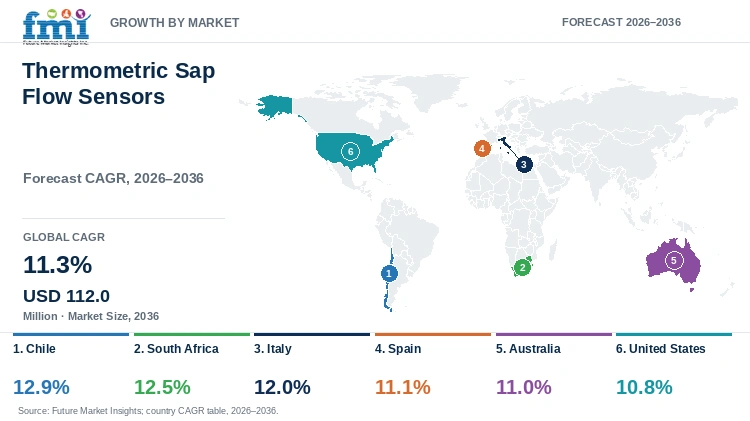The width and height of the screenshot is (750, 421).
Task: Click the 12.0% value for Italy
Action: coord(282,387)
